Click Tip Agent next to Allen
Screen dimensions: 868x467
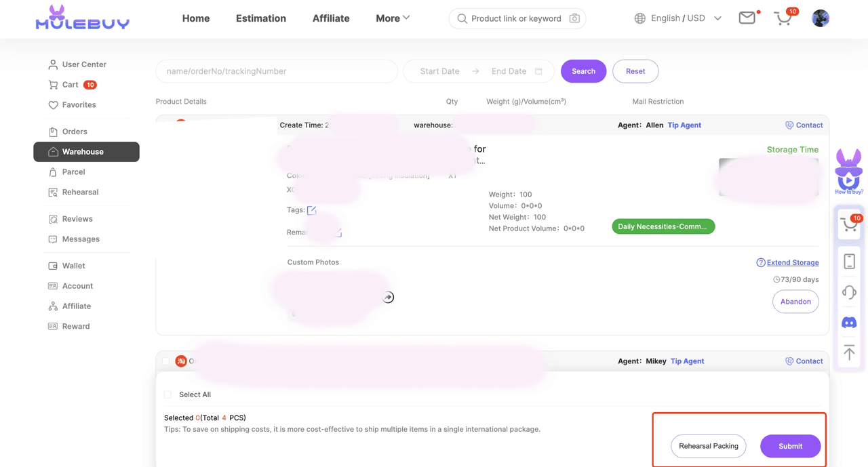click(684, 125)
